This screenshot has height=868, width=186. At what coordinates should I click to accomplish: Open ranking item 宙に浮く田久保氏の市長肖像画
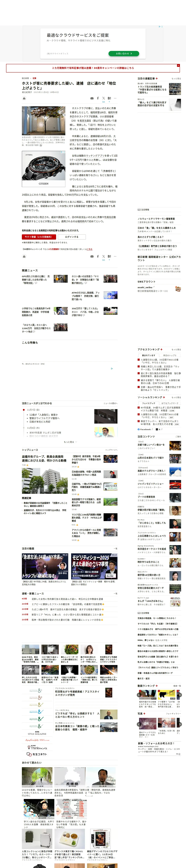coord(160,375)
